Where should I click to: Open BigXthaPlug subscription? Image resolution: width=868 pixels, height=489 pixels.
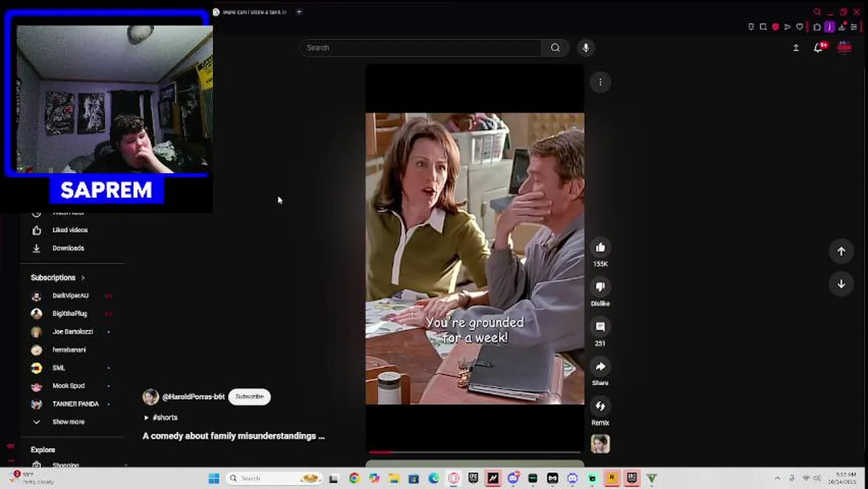click(70, 314)
